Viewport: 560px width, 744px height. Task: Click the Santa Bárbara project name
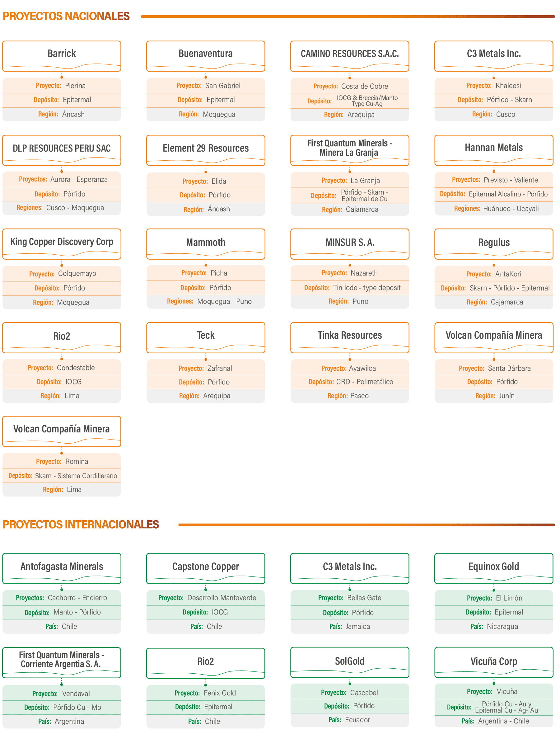pos(509,368)
